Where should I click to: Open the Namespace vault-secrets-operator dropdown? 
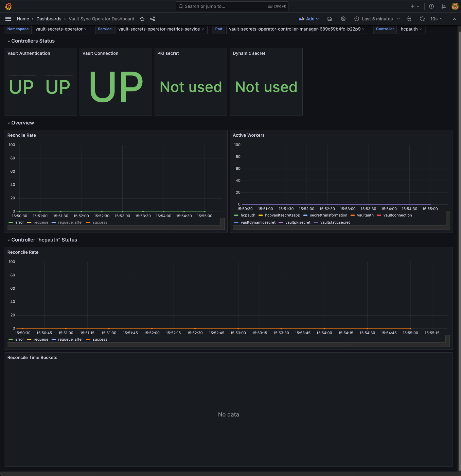pyautogui.click(x=61, y=29)
